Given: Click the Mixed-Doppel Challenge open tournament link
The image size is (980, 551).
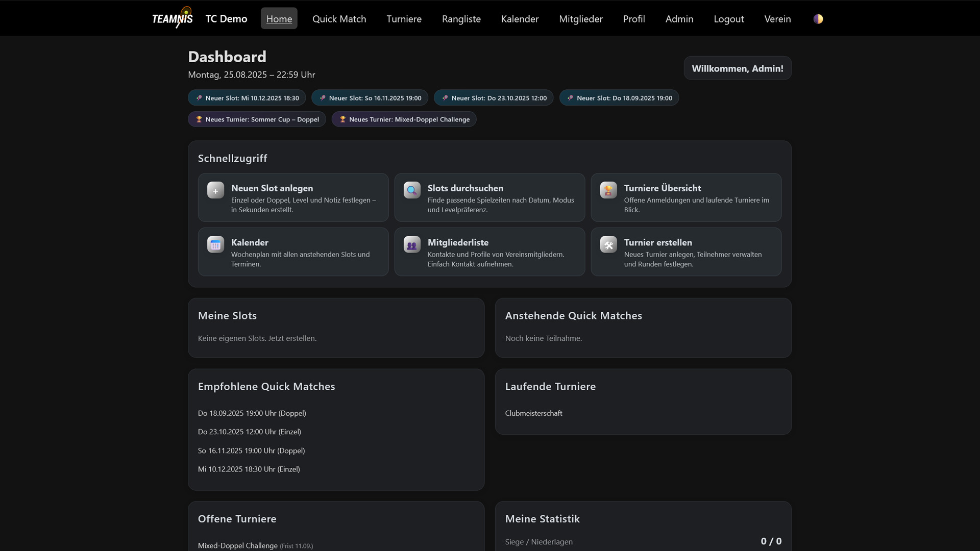Looking at the screenshot, I should click(238, 545).
